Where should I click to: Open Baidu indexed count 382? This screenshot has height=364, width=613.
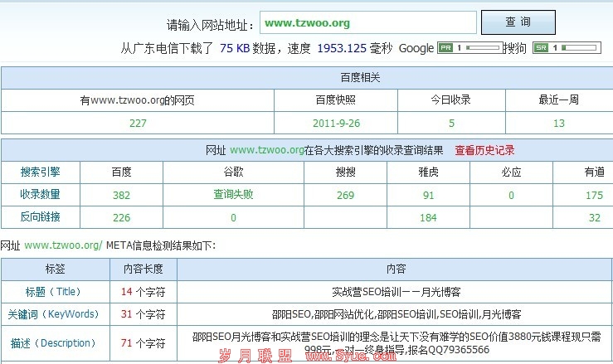(x=121, y=195)
